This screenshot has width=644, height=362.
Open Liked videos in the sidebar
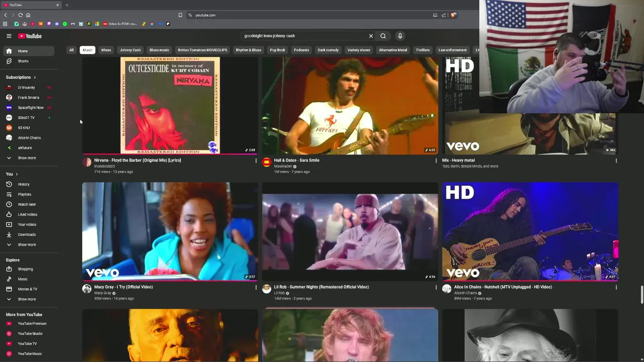point(28,214)
